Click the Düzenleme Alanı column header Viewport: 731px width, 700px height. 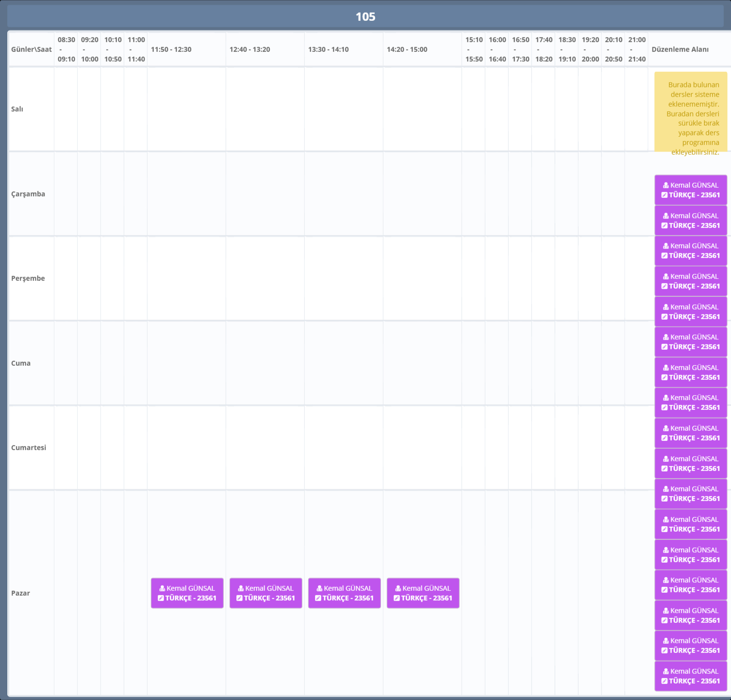[680, 49]
